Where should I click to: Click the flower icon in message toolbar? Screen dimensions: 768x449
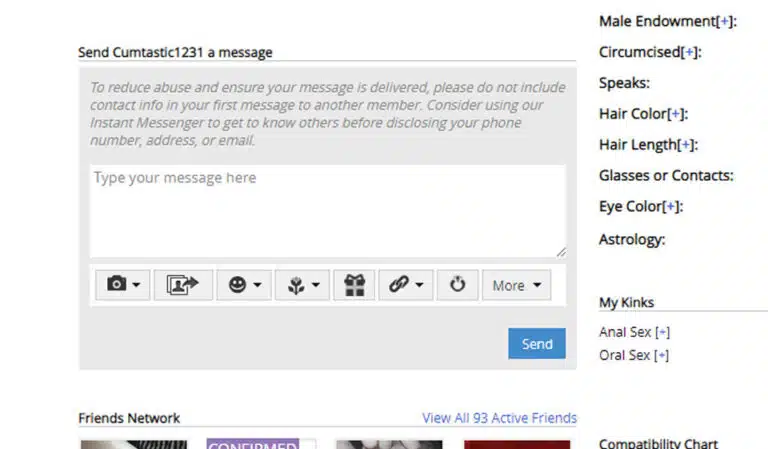click(301, 285)
